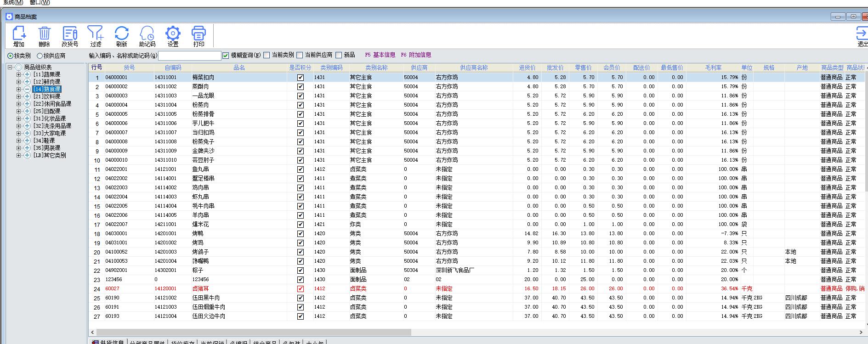
Task: Click circle minus icon beside [14]熟食课
Action: 27,89
